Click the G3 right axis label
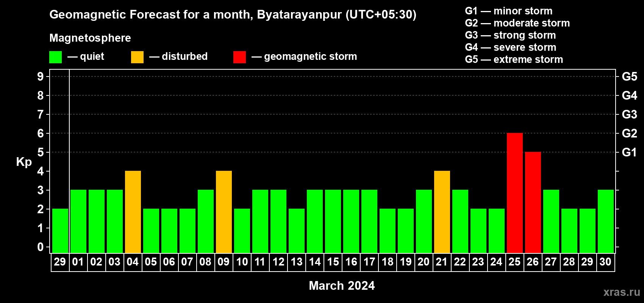This screenshot has height=303, width=644. coord(630,114)
